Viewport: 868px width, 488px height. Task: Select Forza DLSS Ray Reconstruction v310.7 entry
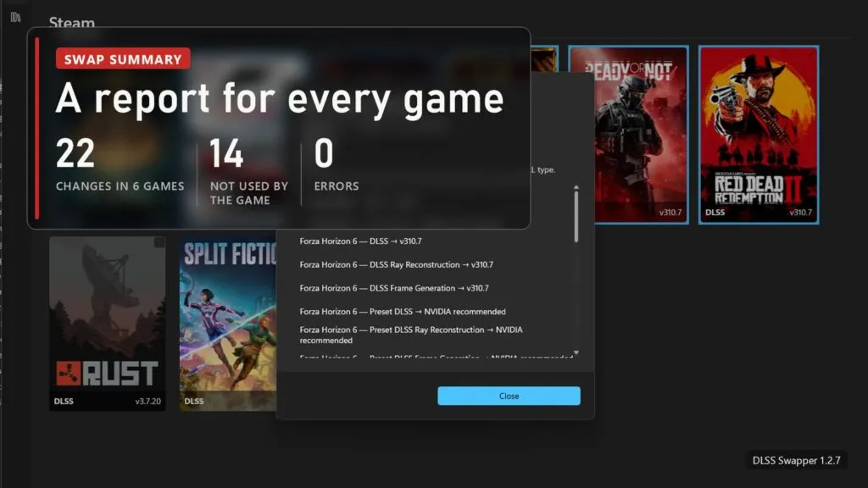pos(397,264)
